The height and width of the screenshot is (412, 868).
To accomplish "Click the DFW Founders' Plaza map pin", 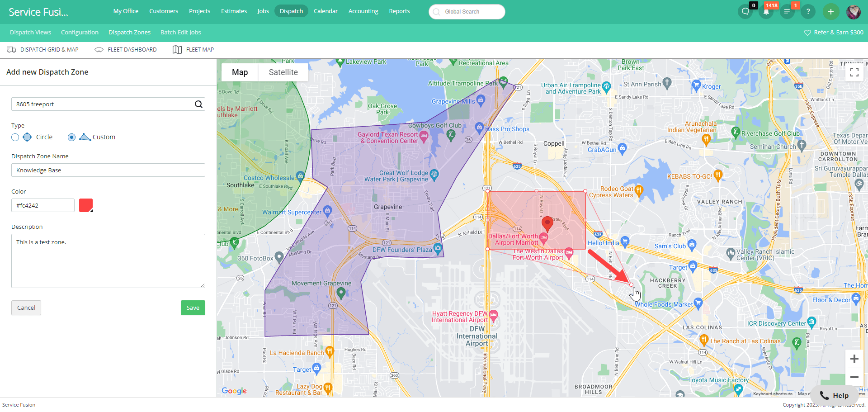I will tap(438, 248).
